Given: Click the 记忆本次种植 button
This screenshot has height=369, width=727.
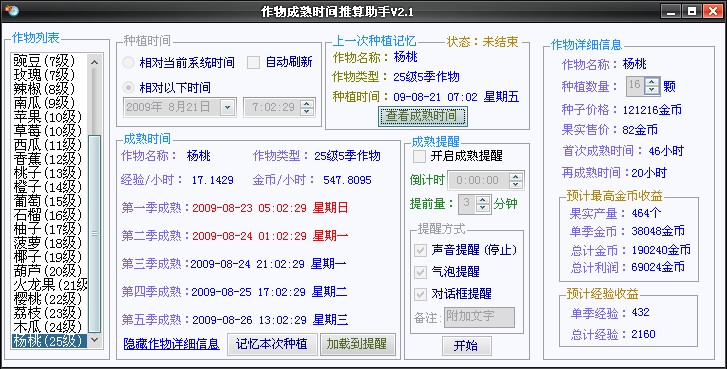Looking at the screenshot, I should pos(272,344).
